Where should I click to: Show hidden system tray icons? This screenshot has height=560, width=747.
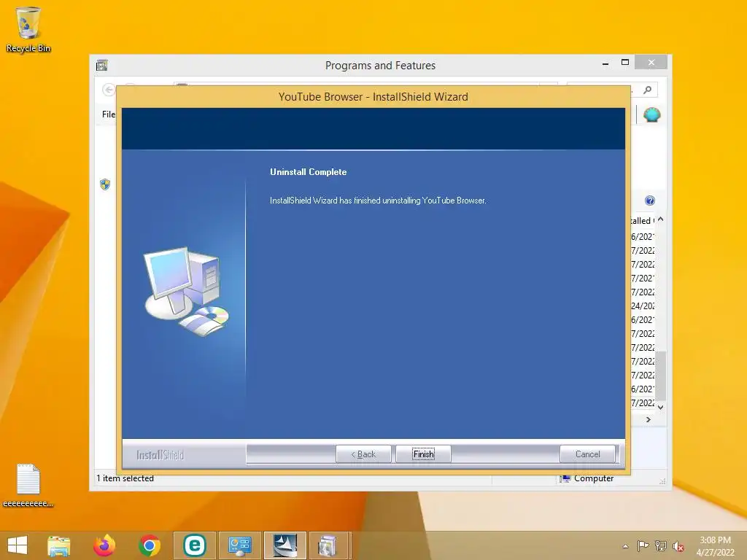[625, 546]
